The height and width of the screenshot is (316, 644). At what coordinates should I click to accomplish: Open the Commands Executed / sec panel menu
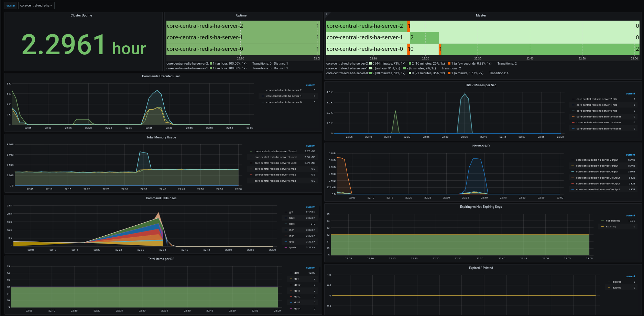[161, 76]
